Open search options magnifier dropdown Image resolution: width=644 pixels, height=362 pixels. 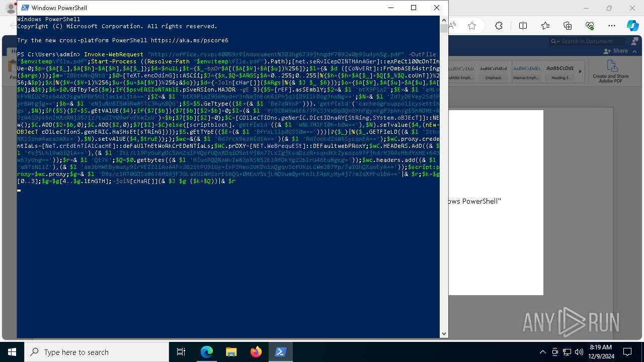[x=555, y=41]
